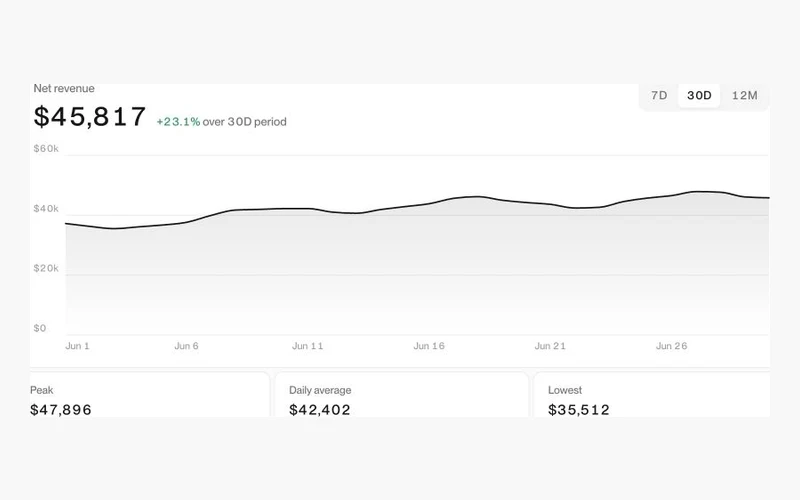Click the Jun 11 date label
The width and height of the screenshot is (800, 500).
[x=308, y=346]
